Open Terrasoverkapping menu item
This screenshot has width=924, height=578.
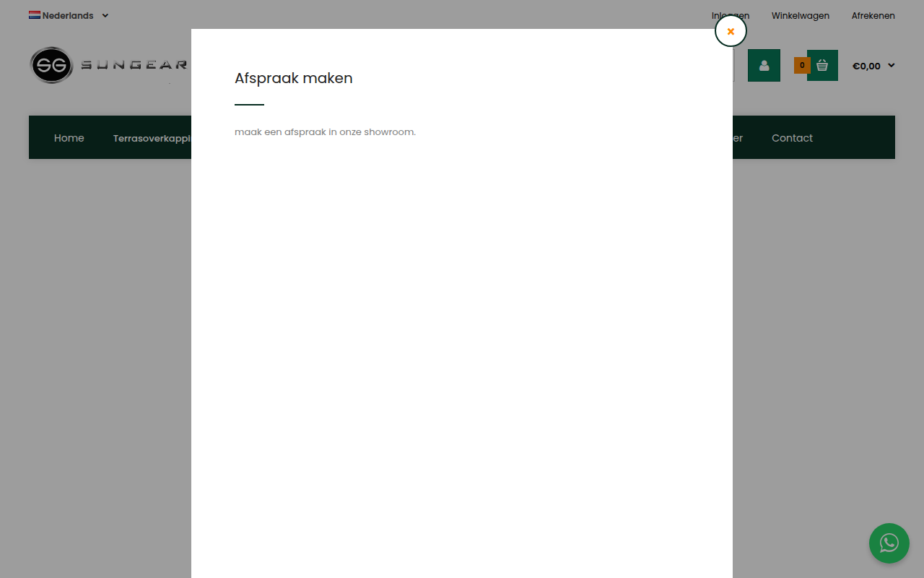coord(152,138)
